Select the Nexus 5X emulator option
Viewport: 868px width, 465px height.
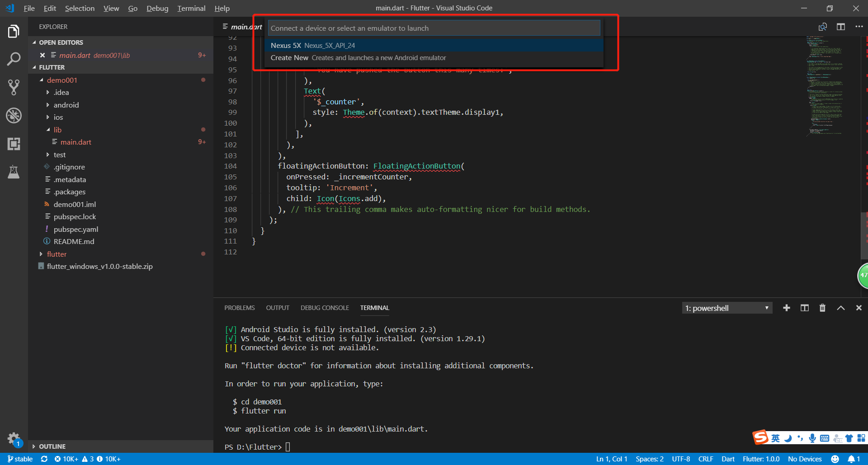coord(434,45)
